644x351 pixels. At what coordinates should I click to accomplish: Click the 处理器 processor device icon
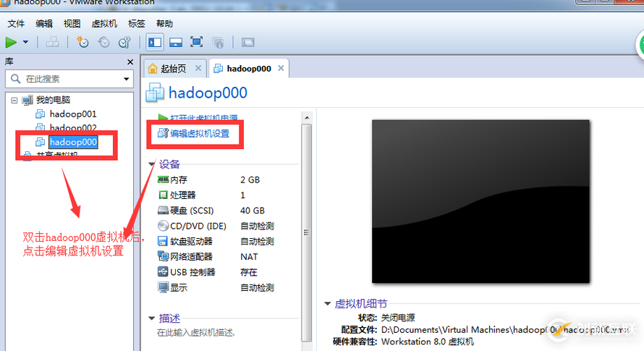coord(163,195)
